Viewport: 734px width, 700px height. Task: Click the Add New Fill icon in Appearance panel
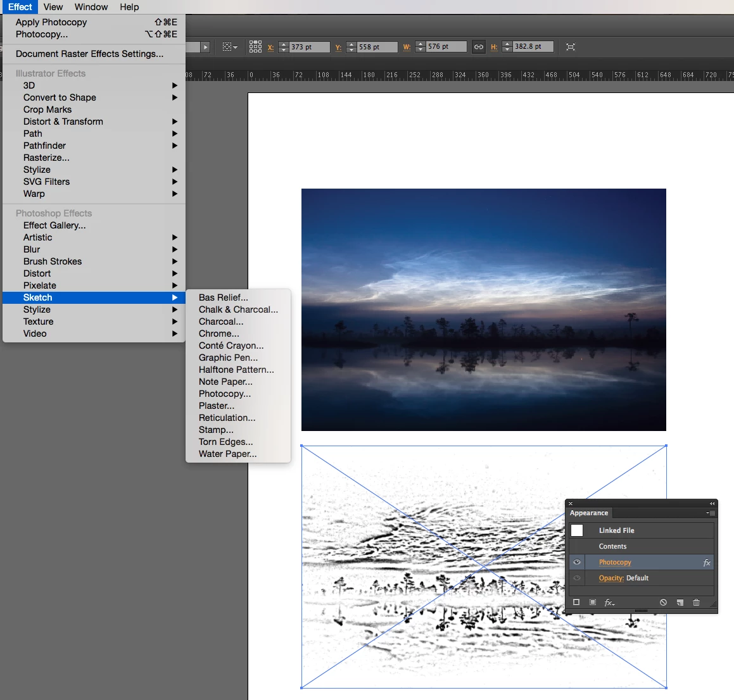click(x=593, y=602)
